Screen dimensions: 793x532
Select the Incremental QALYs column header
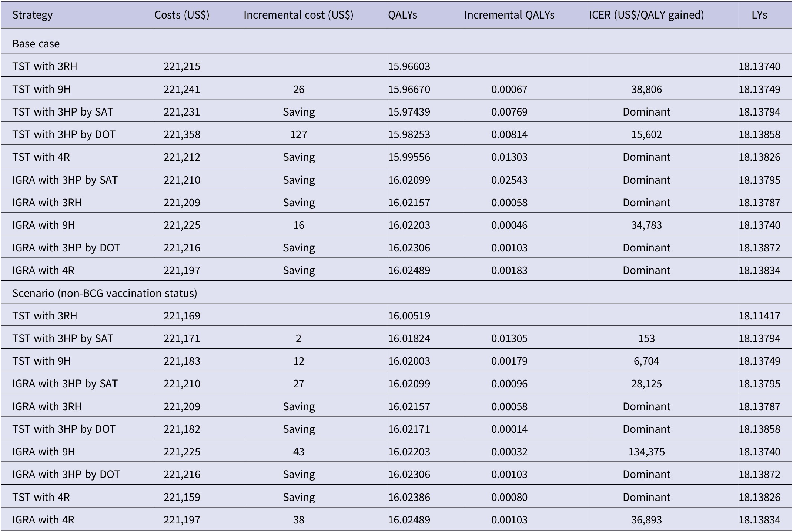pyautogui.click(x=509, y=15)
